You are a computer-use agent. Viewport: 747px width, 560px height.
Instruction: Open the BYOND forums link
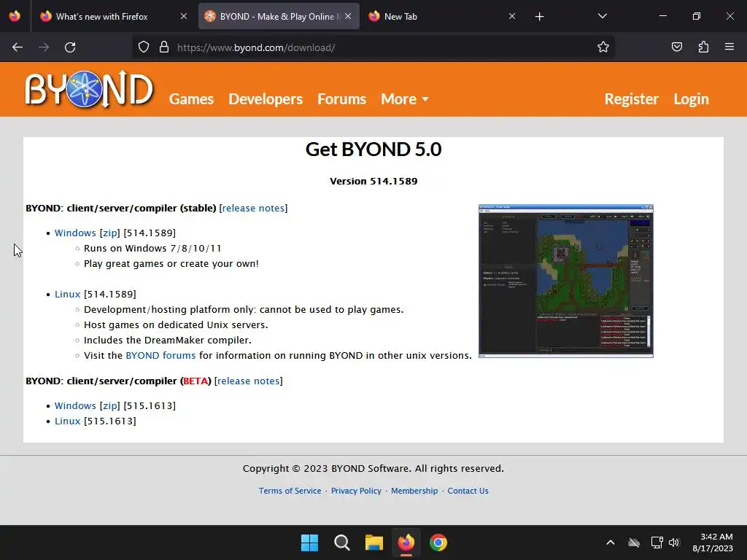(160, 356)
